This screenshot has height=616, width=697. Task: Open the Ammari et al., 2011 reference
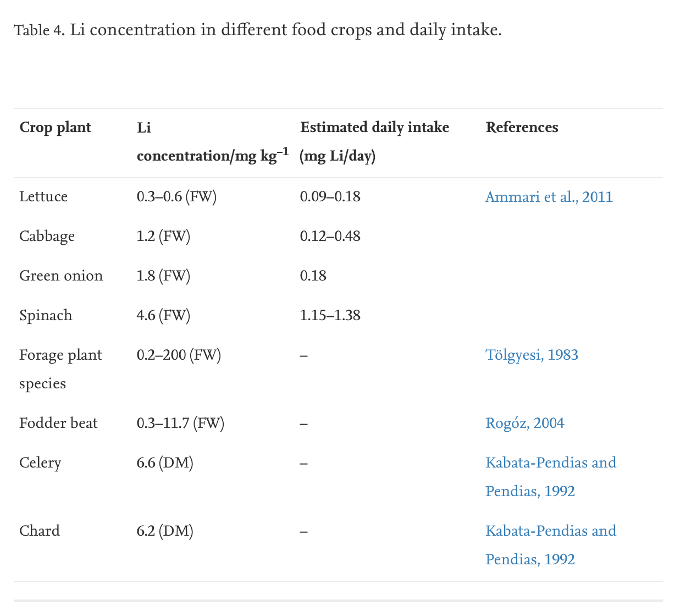point(549,197)
